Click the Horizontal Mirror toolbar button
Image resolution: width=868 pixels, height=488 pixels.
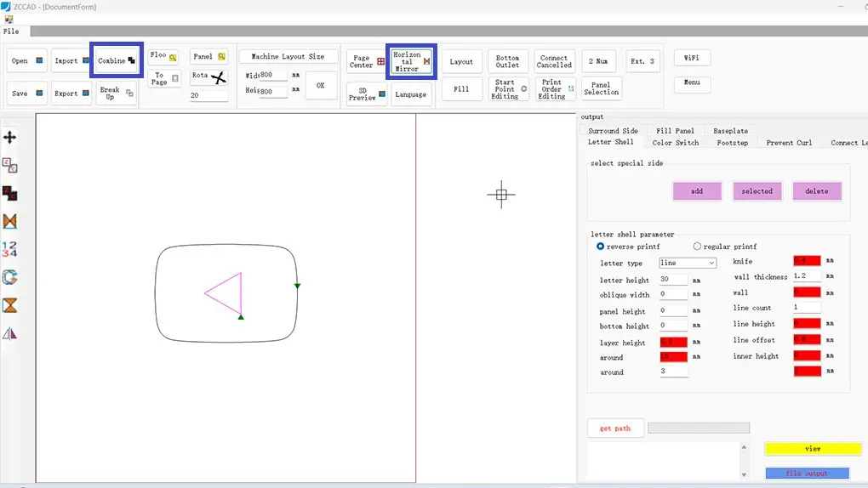pyautogui.click(x=411, y=61)
